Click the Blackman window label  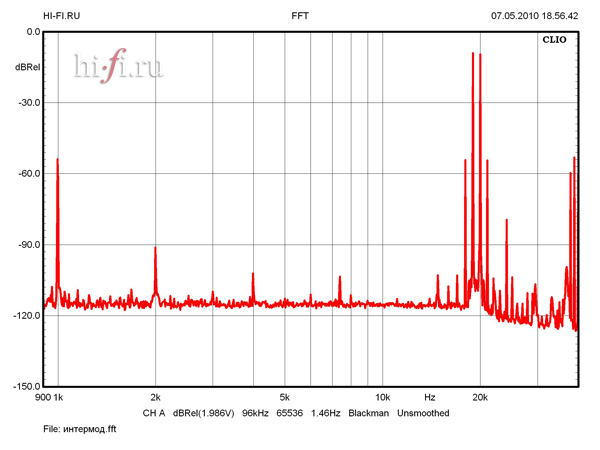[x=368, y=413]
